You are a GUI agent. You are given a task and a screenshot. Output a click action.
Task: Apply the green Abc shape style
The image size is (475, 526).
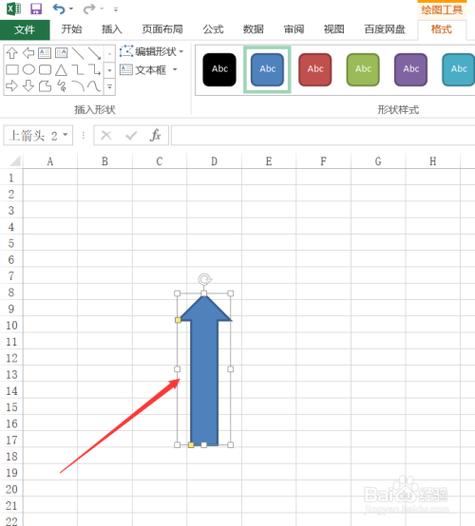363,69
